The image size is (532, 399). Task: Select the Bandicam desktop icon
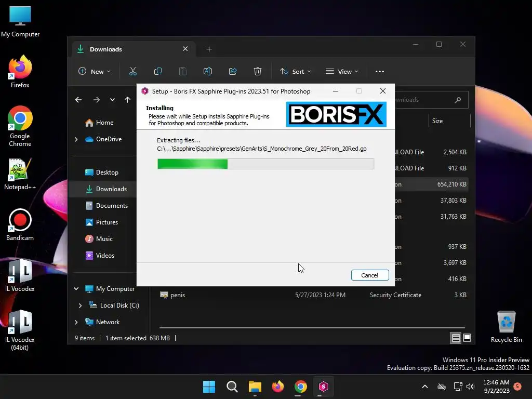(x=20, y=224)
